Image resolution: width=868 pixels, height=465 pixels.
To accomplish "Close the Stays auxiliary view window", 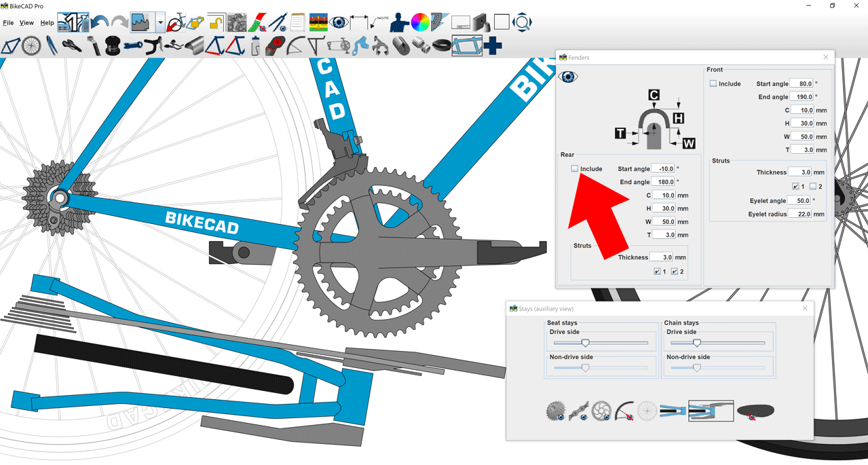I will (805, 308).
